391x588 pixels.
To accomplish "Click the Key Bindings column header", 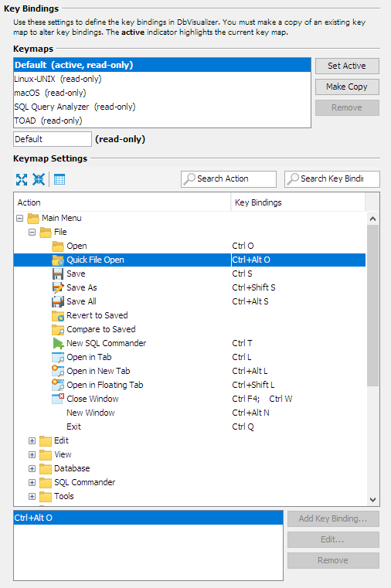I will 298,202.
